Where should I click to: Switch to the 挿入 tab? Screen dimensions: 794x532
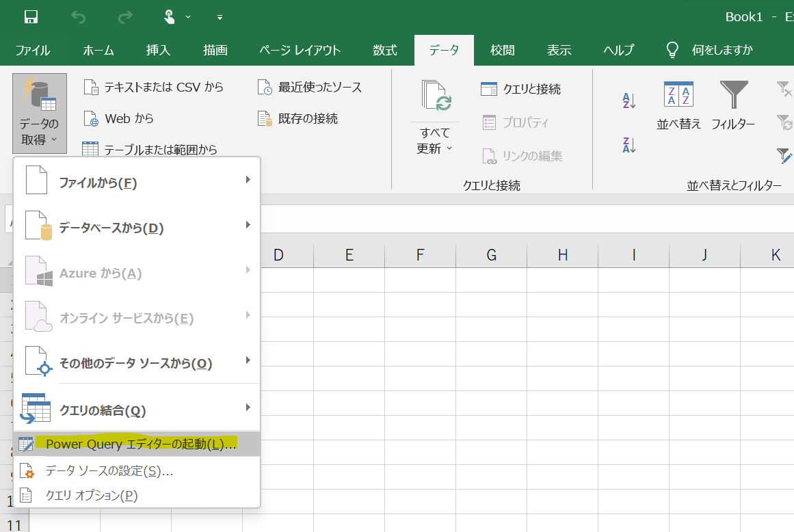158,50
